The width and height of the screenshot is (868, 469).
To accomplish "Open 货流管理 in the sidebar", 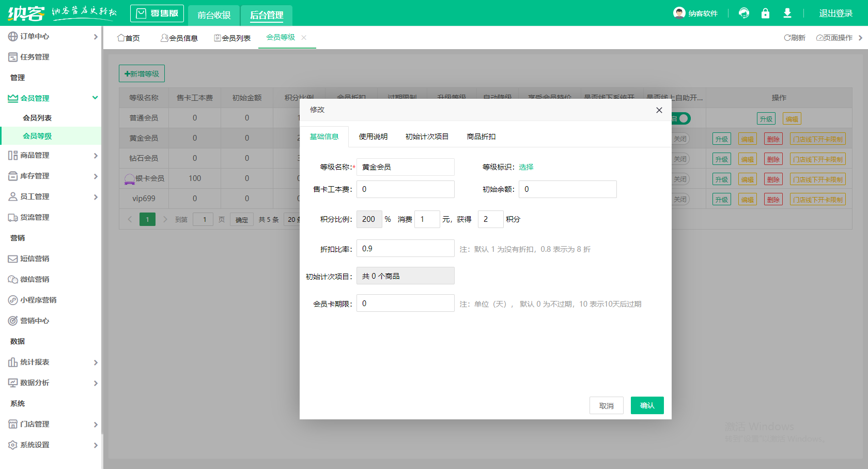I will click(x=35, y=217).
